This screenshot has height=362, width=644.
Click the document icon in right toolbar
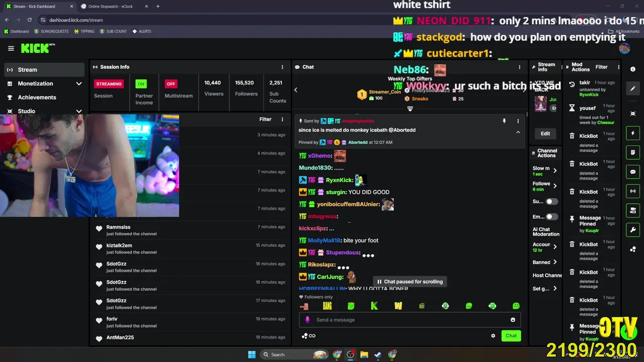pos(633,152)
